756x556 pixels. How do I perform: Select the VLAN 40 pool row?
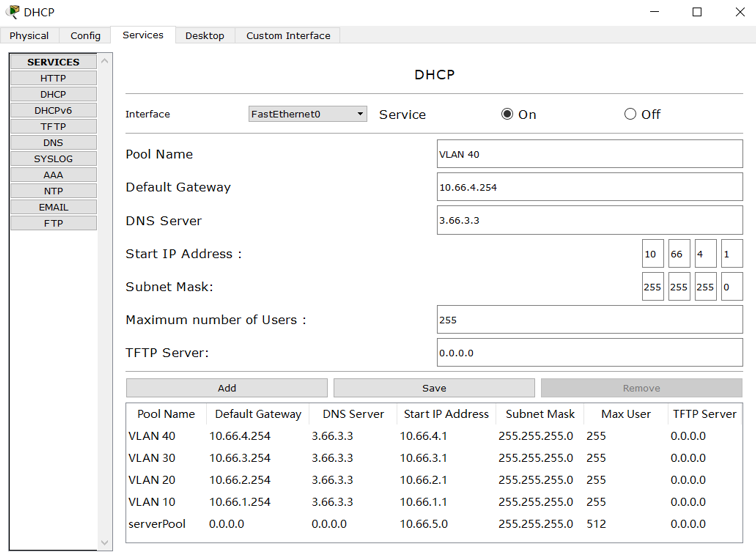(x=434, y=436)
